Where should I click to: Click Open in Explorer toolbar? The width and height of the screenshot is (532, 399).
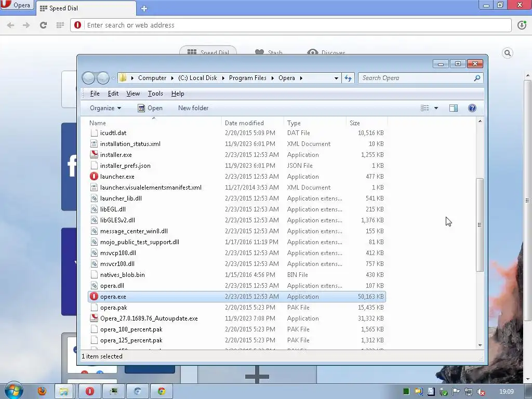click(150, 108)
